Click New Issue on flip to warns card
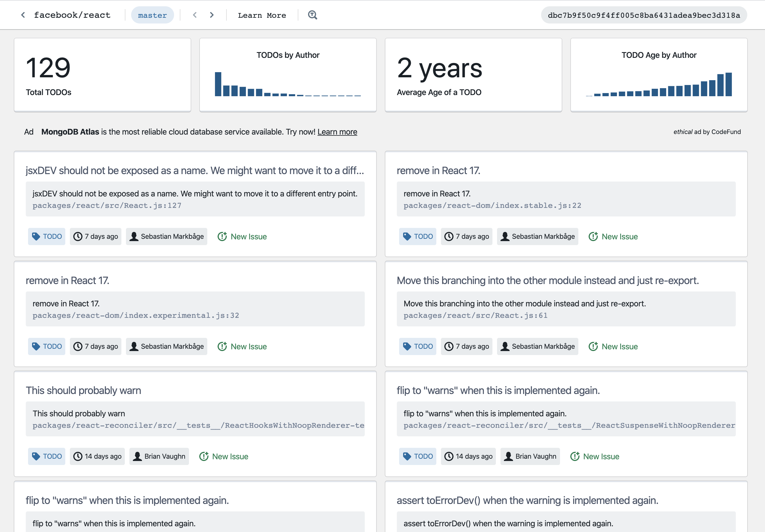 point(595,456)
